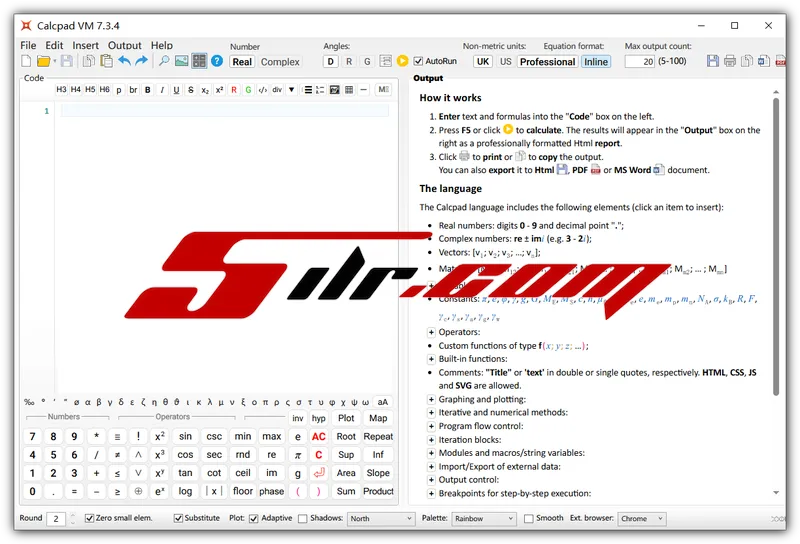
Task: Toggle Zero small elem. checkbox
Action: (x=89, y=518)
